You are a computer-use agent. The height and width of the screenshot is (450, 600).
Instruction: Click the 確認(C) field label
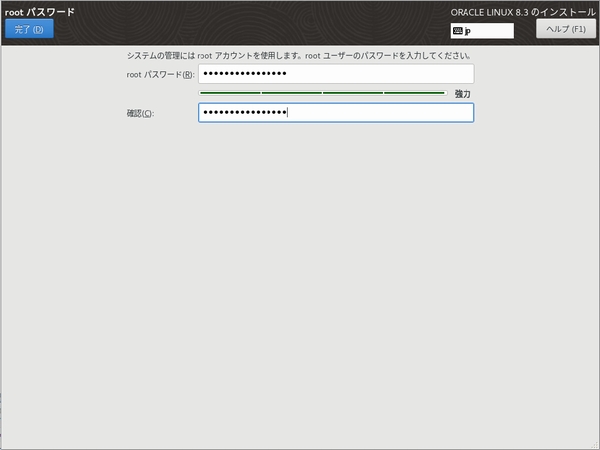[140, 113]
